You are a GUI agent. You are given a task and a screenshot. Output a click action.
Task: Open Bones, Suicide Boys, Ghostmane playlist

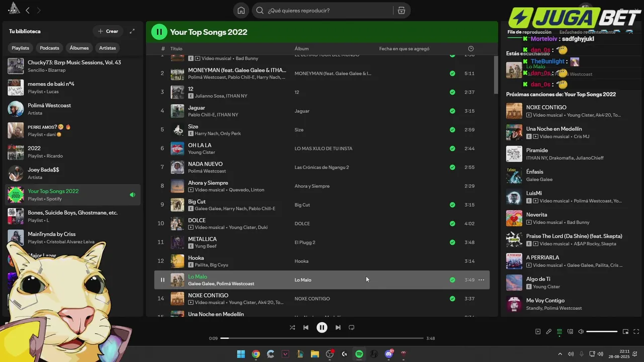click(x=73, y=216)
